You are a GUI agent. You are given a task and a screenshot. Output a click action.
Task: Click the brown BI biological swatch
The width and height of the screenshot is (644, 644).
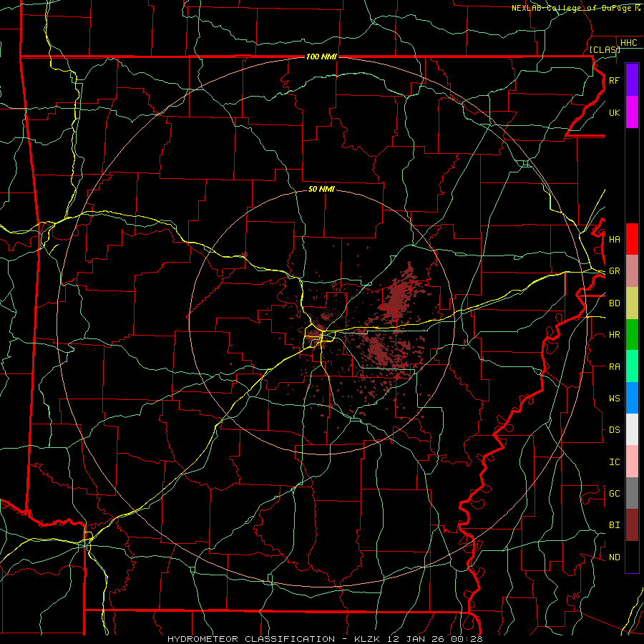pos(632,525)
